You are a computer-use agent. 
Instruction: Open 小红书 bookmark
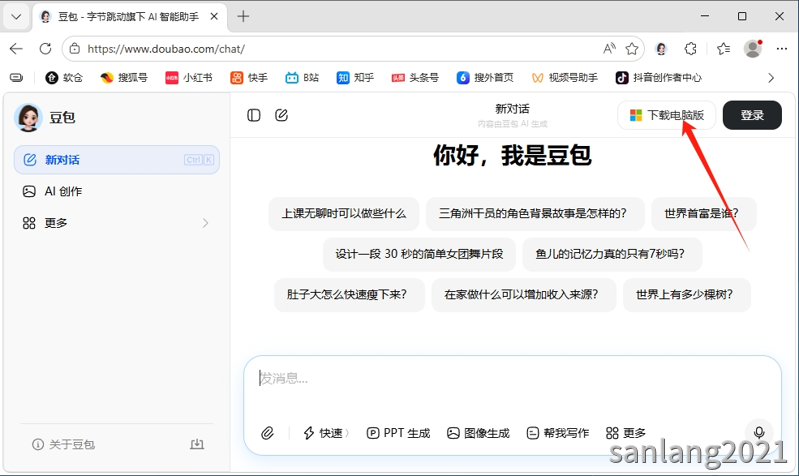pos(189,77)
